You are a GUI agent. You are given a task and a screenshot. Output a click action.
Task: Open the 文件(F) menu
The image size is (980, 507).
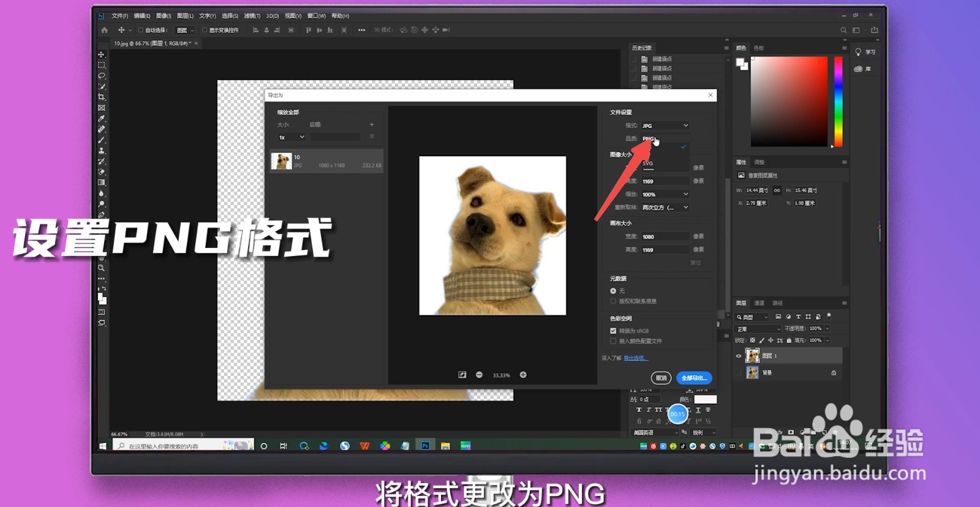click(x=120, y=16)
